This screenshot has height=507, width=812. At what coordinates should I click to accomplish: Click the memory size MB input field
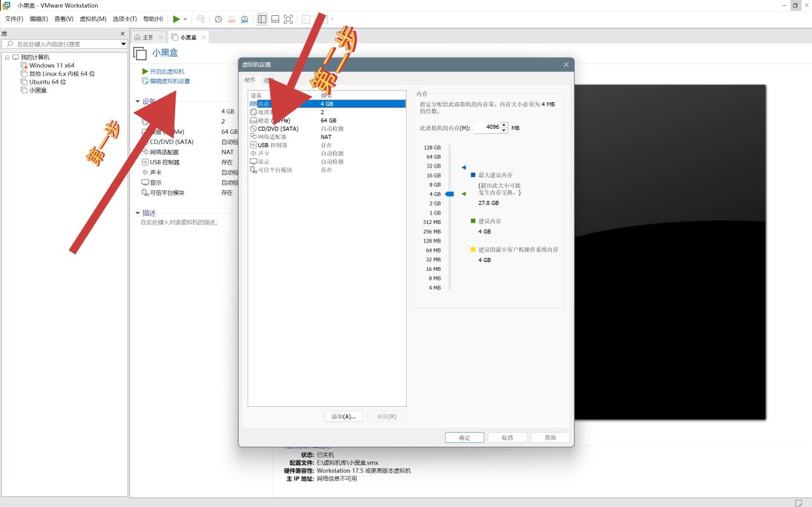click(487, 128)
